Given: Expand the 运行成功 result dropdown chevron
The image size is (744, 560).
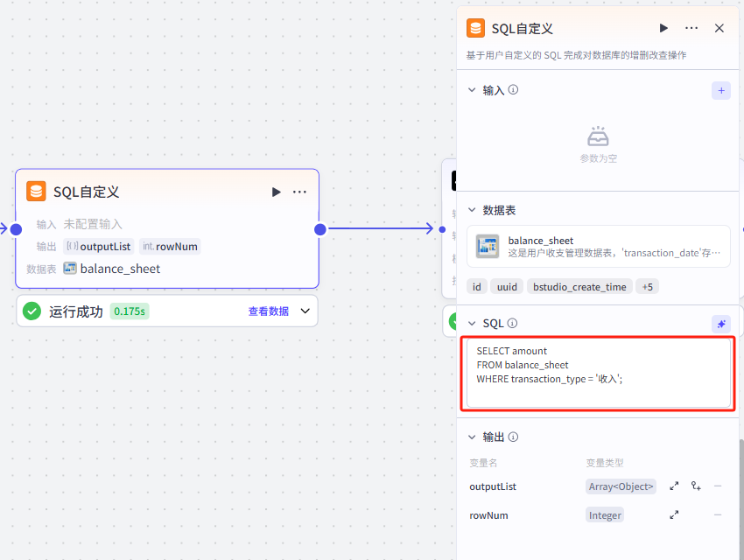Looking at the screenshot, I should coord(305,311).
